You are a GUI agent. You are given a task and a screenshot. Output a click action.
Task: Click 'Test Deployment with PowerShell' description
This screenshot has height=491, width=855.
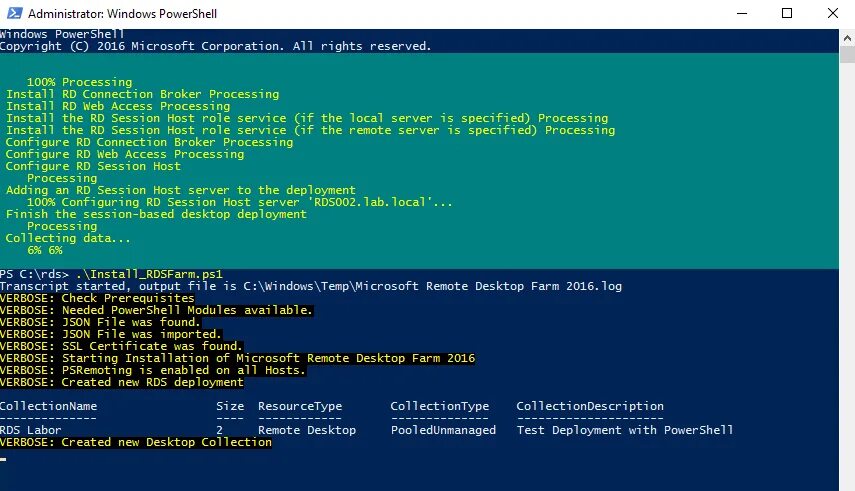(x=625, y=430)
